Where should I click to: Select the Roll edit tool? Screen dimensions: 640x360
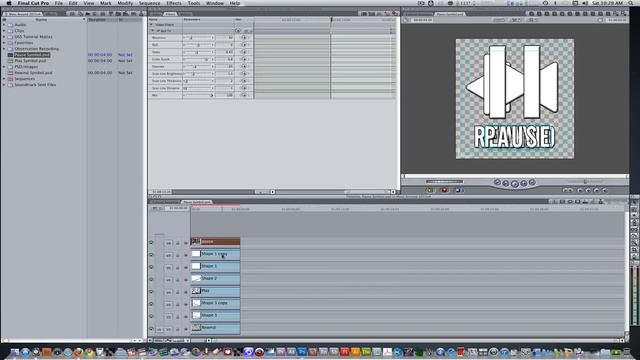(x=634, y=223)
